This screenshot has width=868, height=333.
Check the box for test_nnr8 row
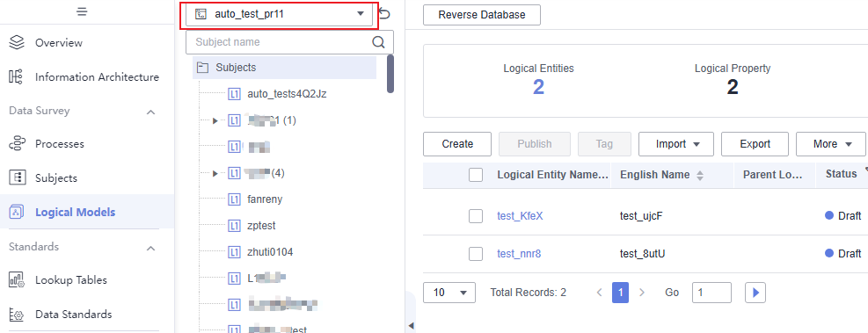[x=476, y=254]
